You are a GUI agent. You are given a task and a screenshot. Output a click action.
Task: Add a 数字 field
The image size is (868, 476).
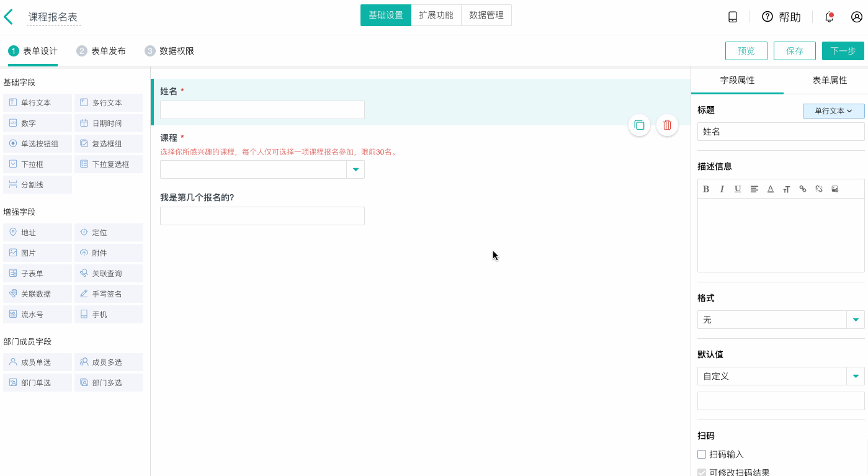37,123
